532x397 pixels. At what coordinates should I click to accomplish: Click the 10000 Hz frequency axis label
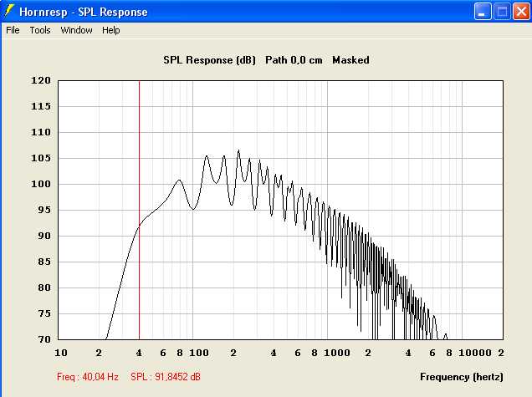coord(475,353)
